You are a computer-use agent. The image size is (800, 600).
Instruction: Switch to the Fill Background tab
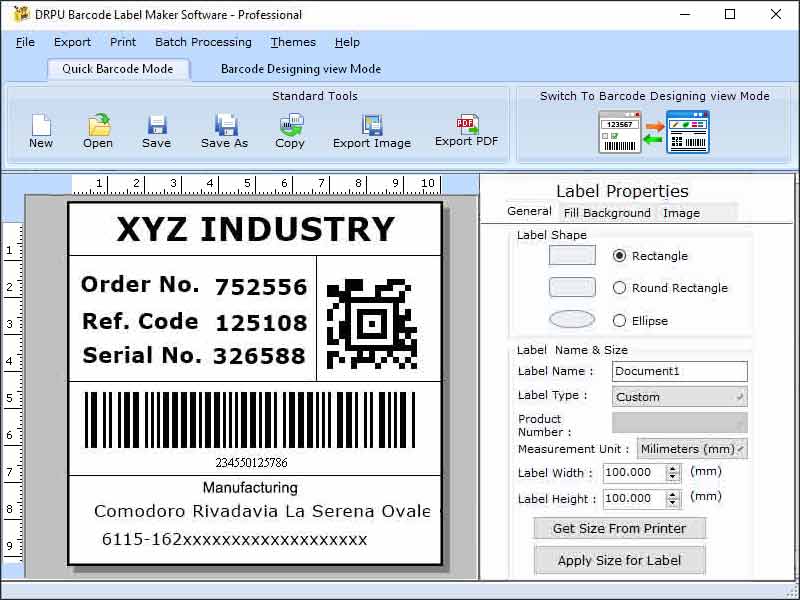tap(607, 212)
